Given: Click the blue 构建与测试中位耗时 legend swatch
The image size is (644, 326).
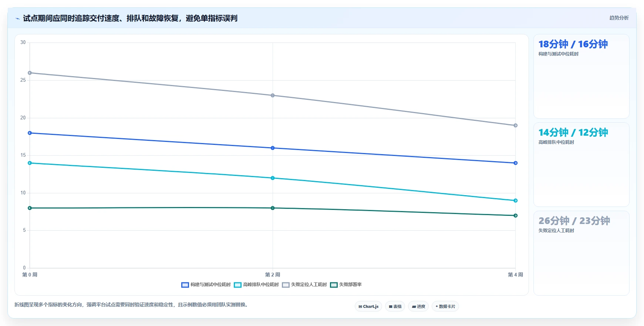Looking at the screenshot, I should tap(185, 285).
